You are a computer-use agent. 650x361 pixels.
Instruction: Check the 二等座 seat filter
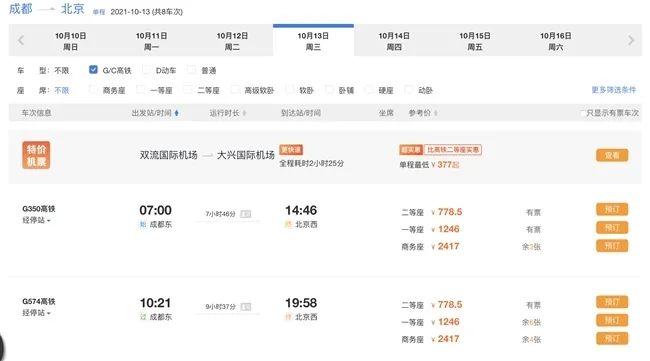(x=188, y=90)
